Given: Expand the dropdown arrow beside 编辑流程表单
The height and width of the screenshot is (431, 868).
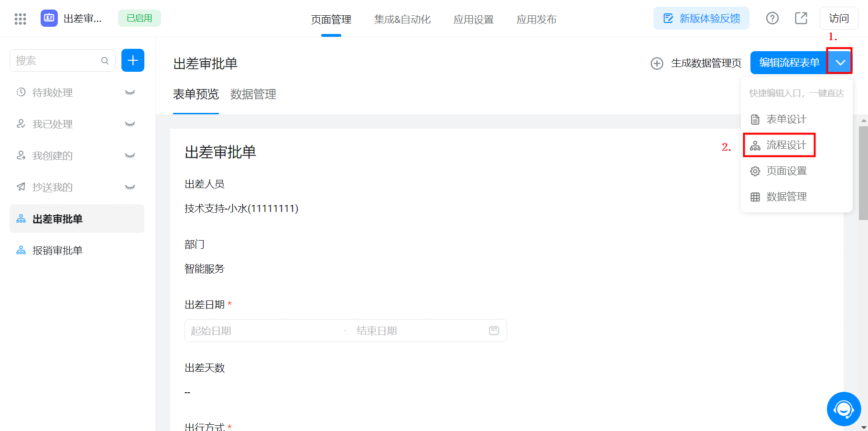Looking at the screenshot, I should pos(840,63).
